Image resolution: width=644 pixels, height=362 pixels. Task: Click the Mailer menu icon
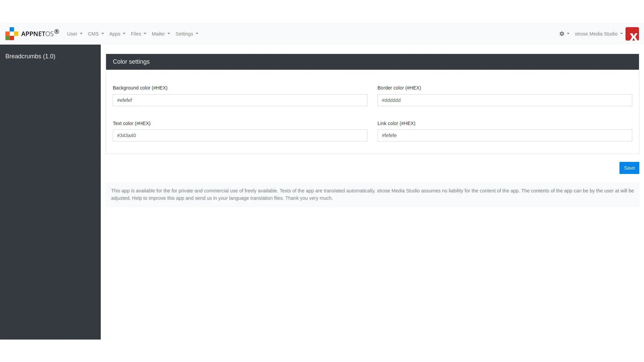[x=161, y=34]
